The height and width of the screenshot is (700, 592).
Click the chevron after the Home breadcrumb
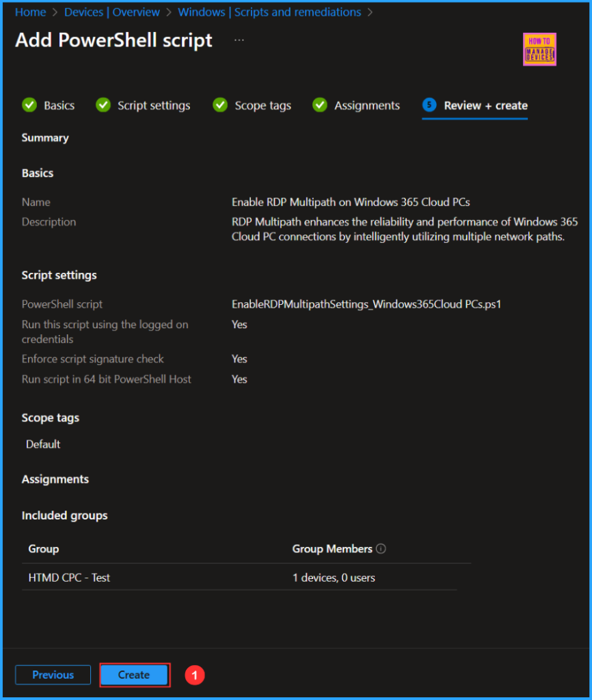tap(55, 12)
